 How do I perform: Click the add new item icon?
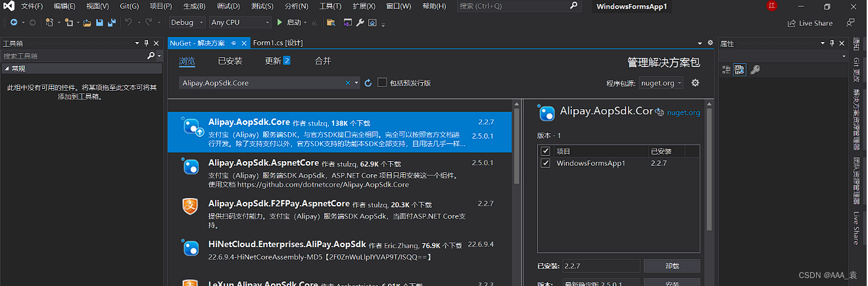click(x=68, y=22)
